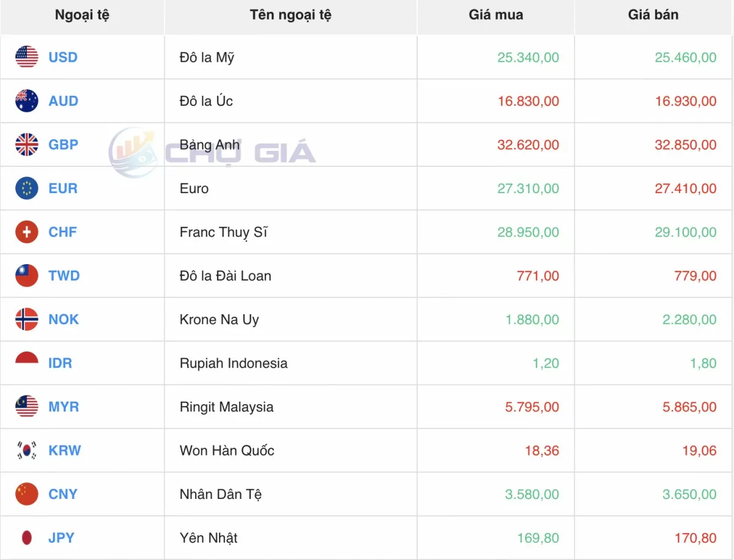Click GBP buy price 32.620,00
The width and height of the screenshot is (734, 560).
pos(528,145)
